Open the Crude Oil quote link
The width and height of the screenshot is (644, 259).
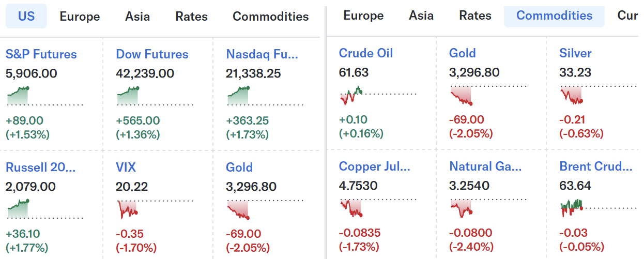click(x=366, y=53)
